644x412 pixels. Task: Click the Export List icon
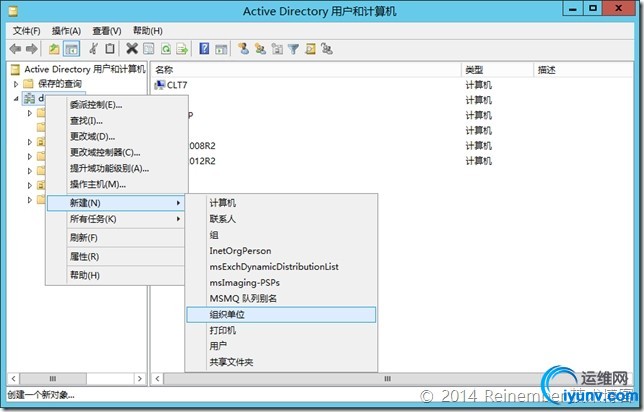(x=182, y=49)
